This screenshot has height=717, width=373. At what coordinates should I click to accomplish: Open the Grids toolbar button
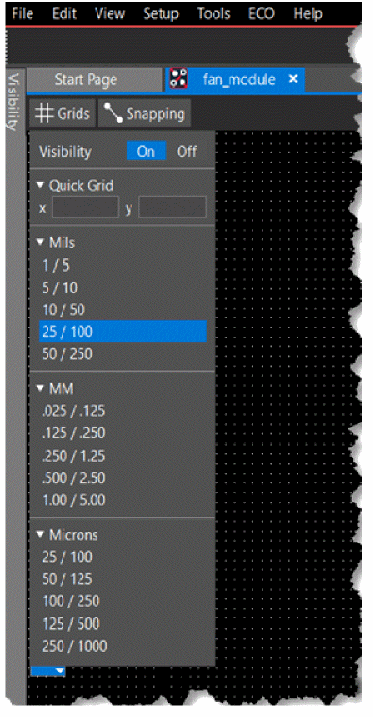[63, 113]
